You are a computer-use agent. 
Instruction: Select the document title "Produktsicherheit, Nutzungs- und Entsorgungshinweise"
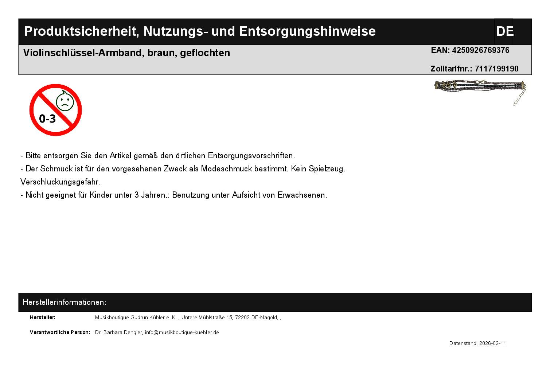tap(200, 32)
